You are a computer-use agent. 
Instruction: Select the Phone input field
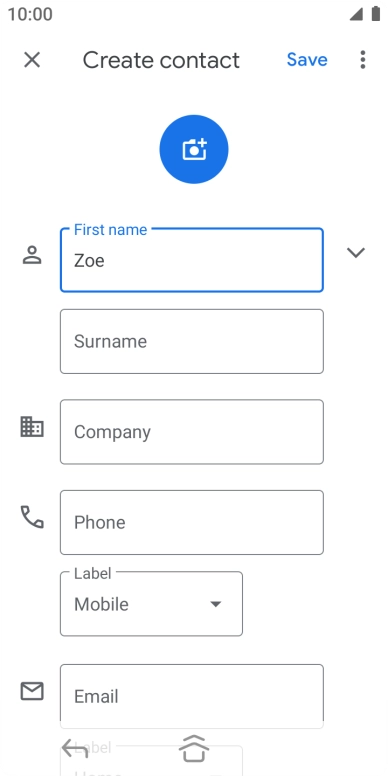tap(192, 523)
